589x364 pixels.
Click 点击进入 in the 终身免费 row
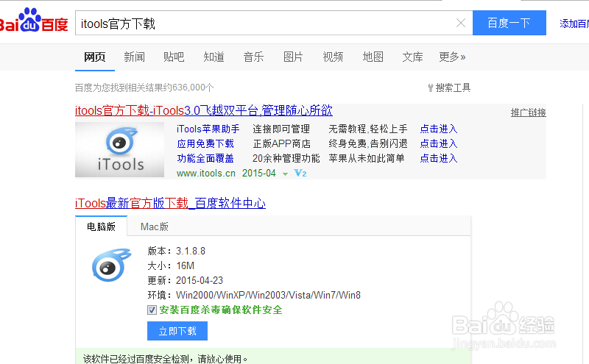pyautogui.click(x=439, y=143)
